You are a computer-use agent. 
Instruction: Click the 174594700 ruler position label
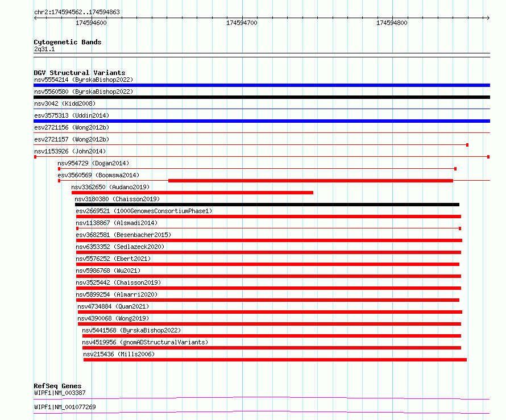coord(242,23)
